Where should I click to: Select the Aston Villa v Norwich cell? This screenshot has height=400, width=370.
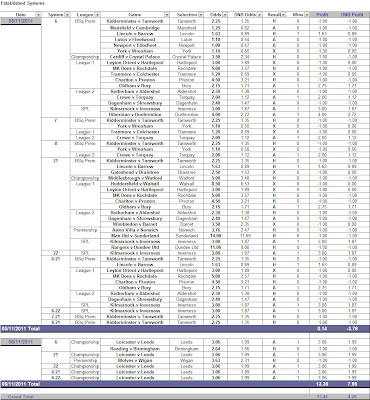pyautogui.click(x=135, y=230)
